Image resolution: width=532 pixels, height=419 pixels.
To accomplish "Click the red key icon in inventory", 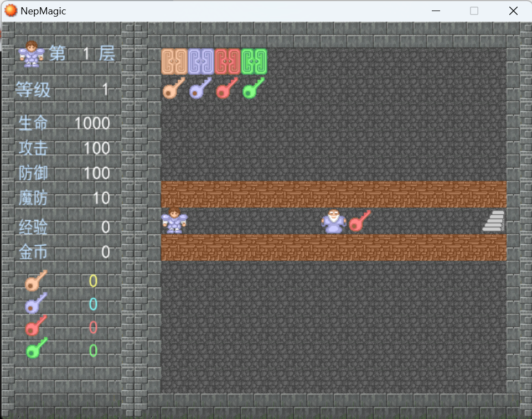I will click(36, 325).
